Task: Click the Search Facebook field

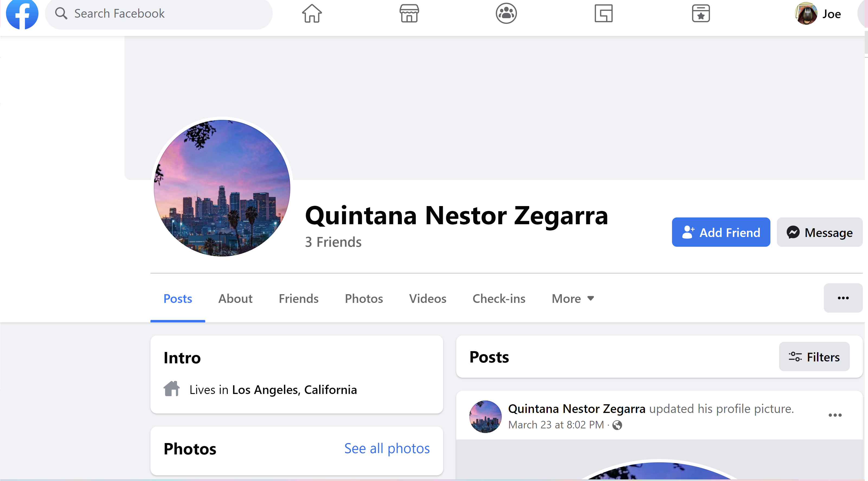Action: [x=159, y=14]
